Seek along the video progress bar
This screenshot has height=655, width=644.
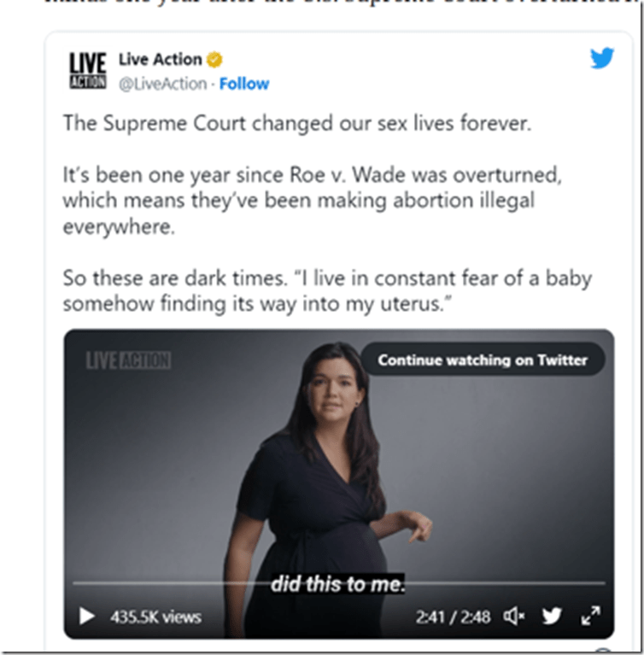(x=339, y=582)
